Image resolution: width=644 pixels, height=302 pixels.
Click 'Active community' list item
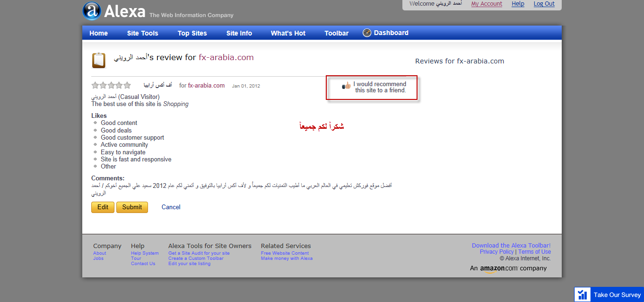124,145
